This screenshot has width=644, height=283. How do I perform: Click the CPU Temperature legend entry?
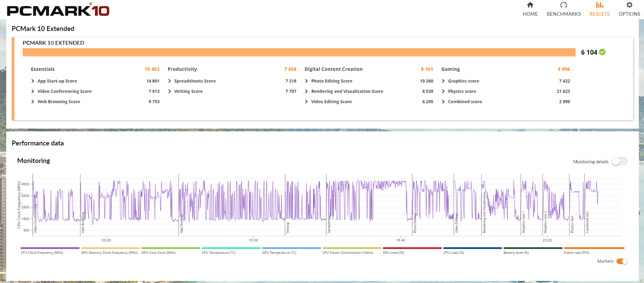[218, 252]
